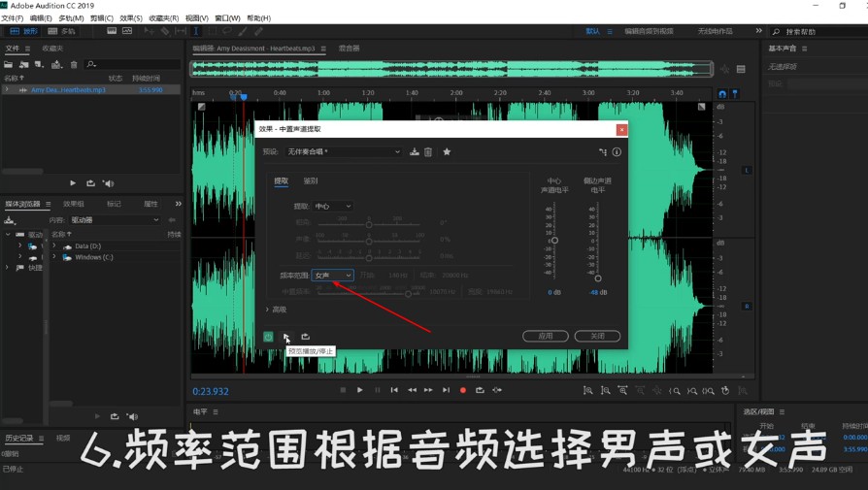Switch to 多轨 multitrack view
The height and width of the screenshot is (490, 868).
pyautogui.click(x=61, y=31)
